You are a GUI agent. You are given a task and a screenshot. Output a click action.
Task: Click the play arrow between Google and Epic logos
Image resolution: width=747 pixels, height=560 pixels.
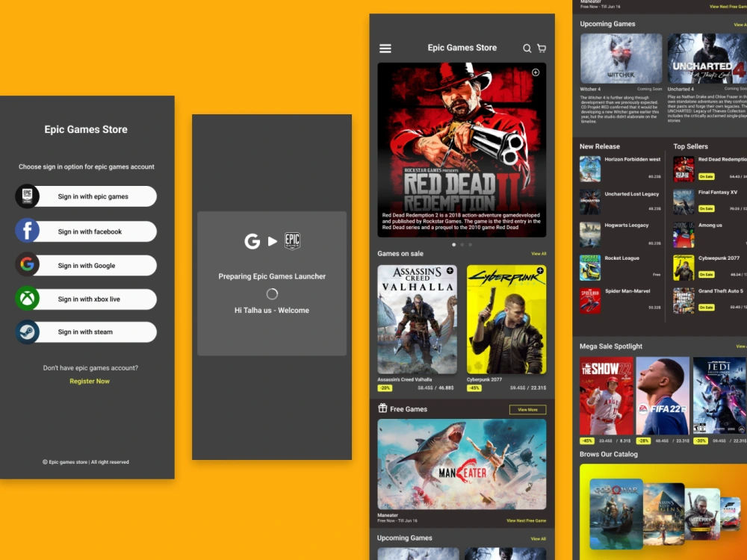point(273,241)
